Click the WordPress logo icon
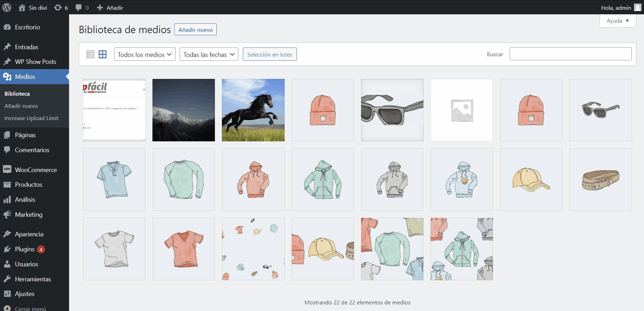644x311 pixels. click(7, 7)
